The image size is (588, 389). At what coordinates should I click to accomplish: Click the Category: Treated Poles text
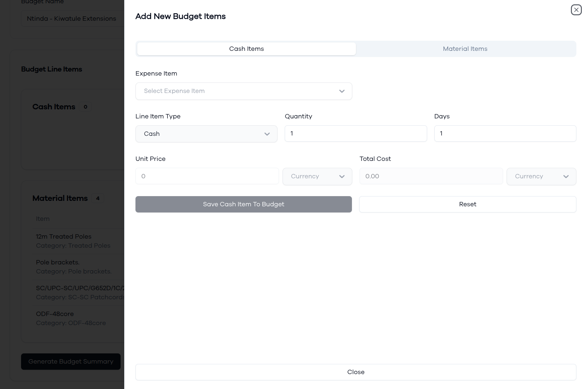pos(73,246)
